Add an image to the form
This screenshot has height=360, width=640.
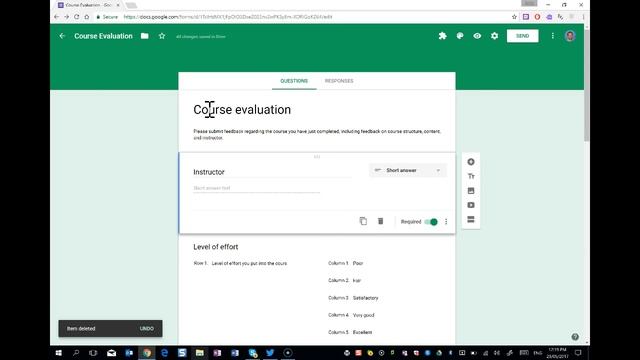[471, 191]
